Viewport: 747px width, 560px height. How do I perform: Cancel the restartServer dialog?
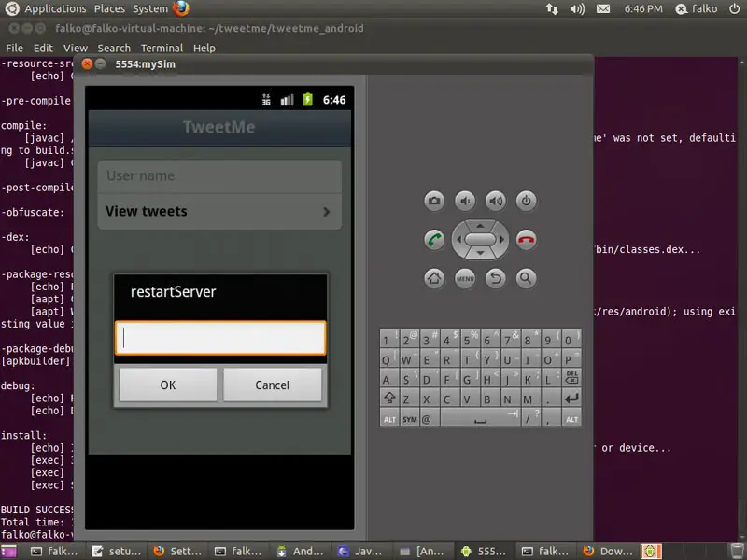coord(272,385)
